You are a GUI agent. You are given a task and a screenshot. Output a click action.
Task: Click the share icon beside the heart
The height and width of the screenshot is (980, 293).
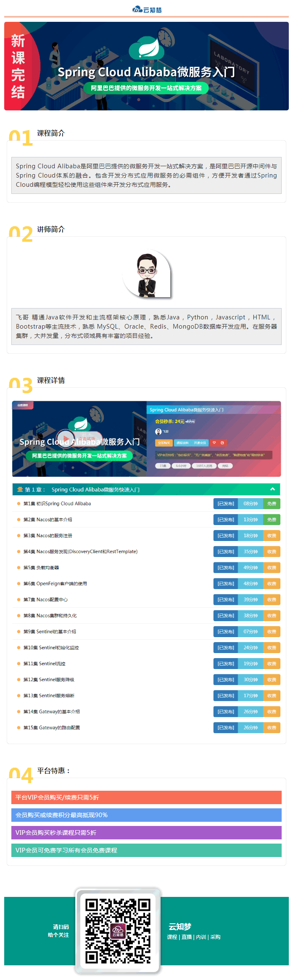(222, 443)
